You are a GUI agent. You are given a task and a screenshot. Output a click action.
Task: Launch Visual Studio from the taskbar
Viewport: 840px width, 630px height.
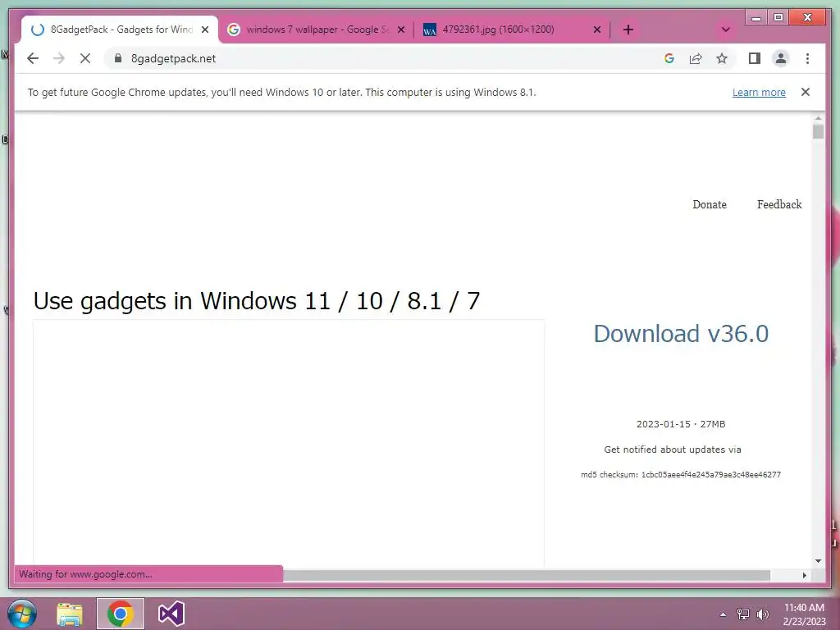pos(171,614)
